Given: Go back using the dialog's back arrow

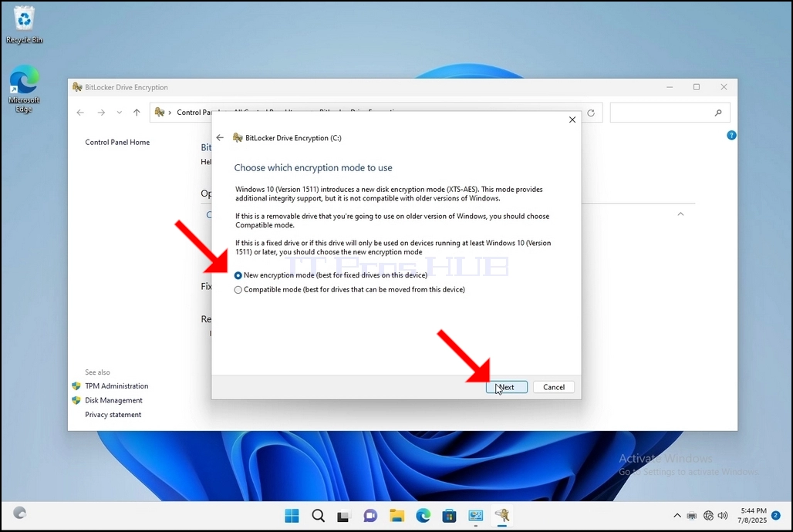Looking at the screenshot, I should pos(220,137).
